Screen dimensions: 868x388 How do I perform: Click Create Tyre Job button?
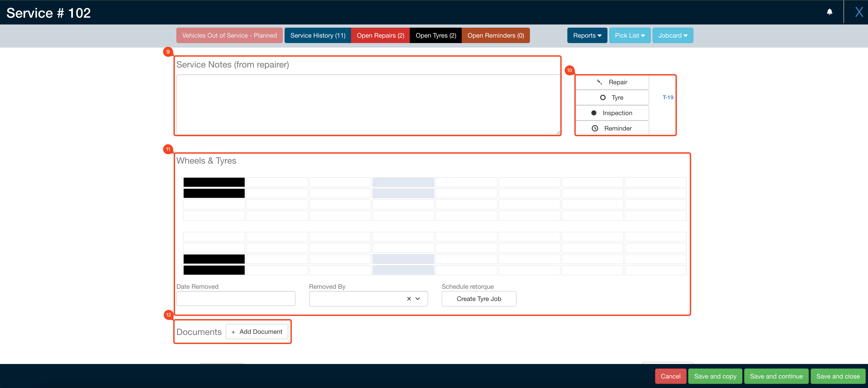tap(479, 299)
